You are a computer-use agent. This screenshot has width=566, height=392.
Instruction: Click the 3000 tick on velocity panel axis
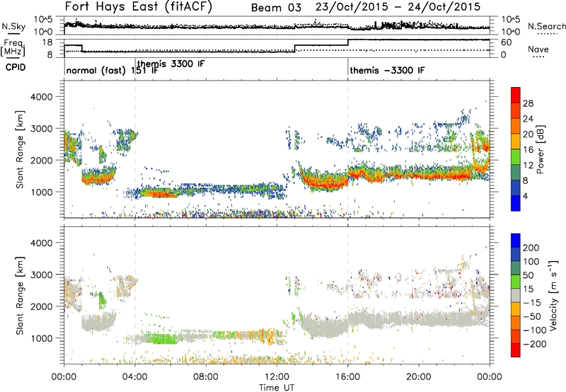tap(41, 275)
